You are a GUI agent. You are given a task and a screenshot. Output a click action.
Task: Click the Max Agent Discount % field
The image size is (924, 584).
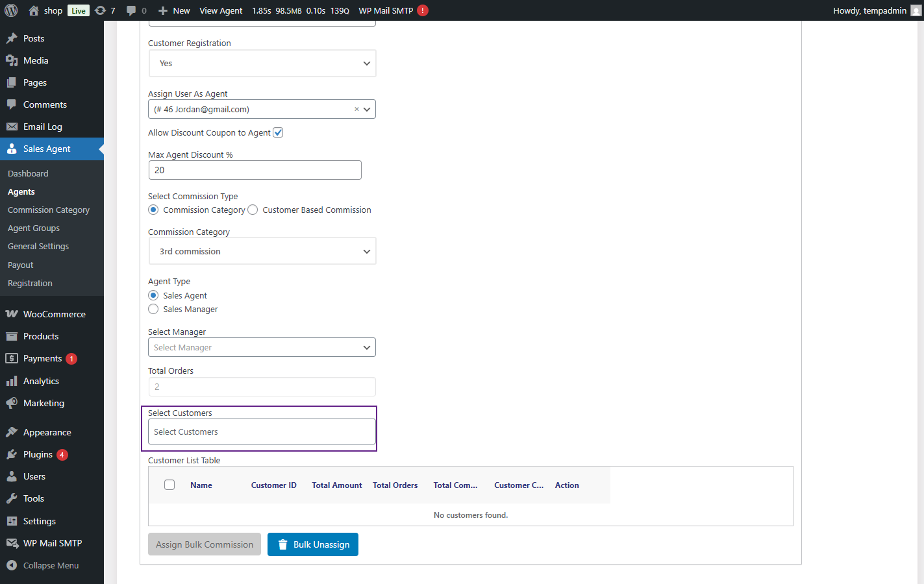[x=255, y=170]
